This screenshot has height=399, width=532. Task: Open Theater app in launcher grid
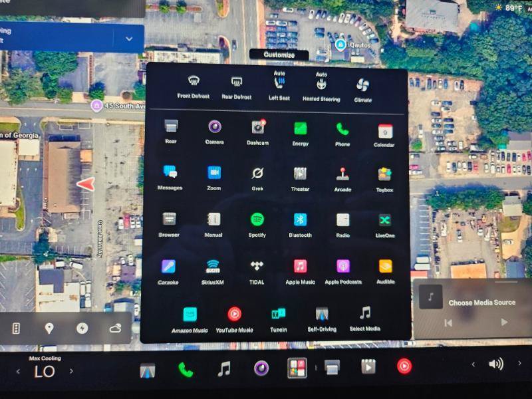(300, 179)
